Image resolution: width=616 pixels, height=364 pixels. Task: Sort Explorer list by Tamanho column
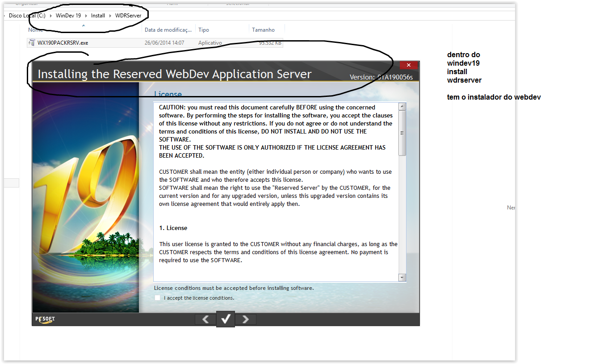[x=264, y=30]
